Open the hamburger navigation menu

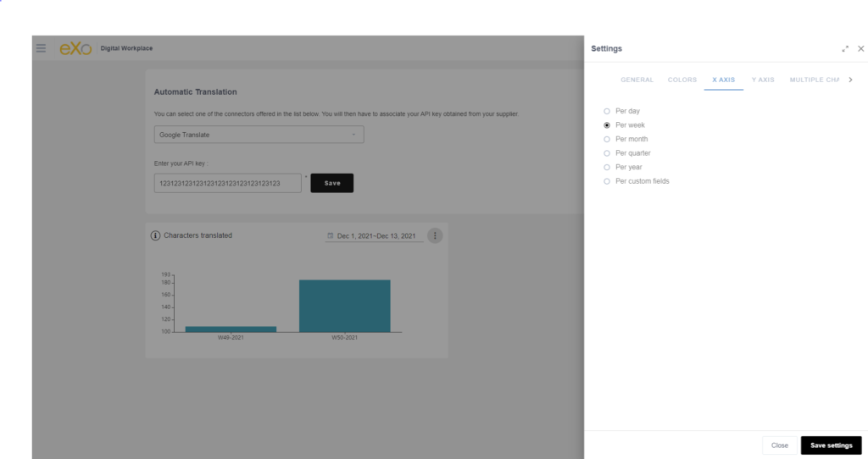click(42, 48)
